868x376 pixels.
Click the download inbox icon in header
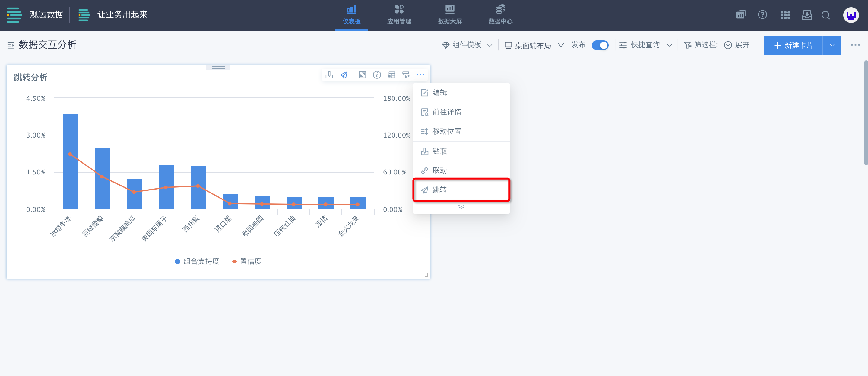click(x=807, y=15)
